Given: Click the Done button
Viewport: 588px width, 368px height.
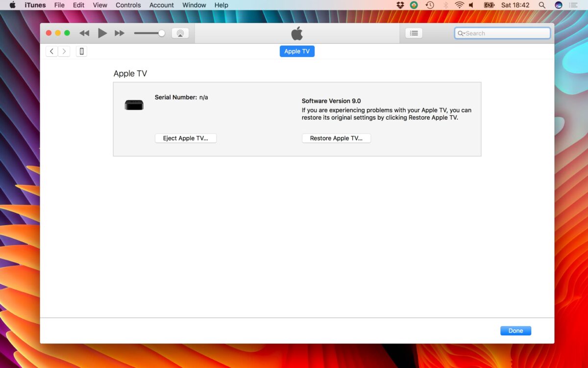Looking at the screenshot, I should pyautogui.click(x=515, y=331).
